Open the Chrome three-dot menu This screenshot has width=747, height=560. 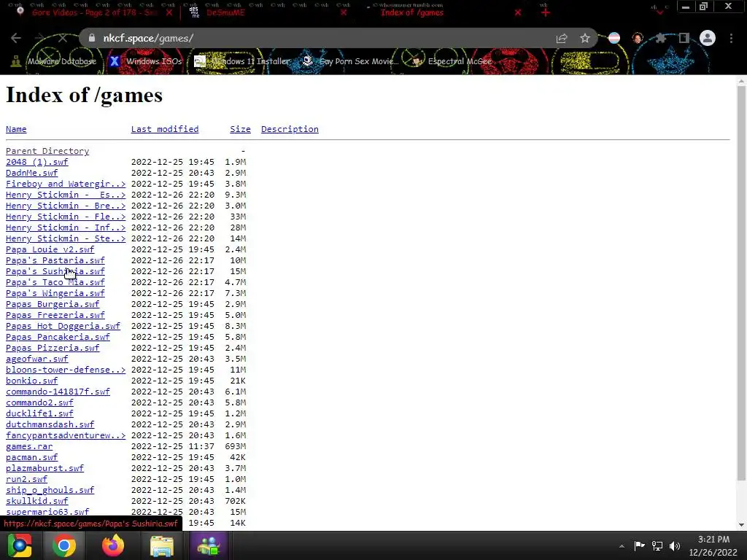pyautogui.click(x=731, y=38)
